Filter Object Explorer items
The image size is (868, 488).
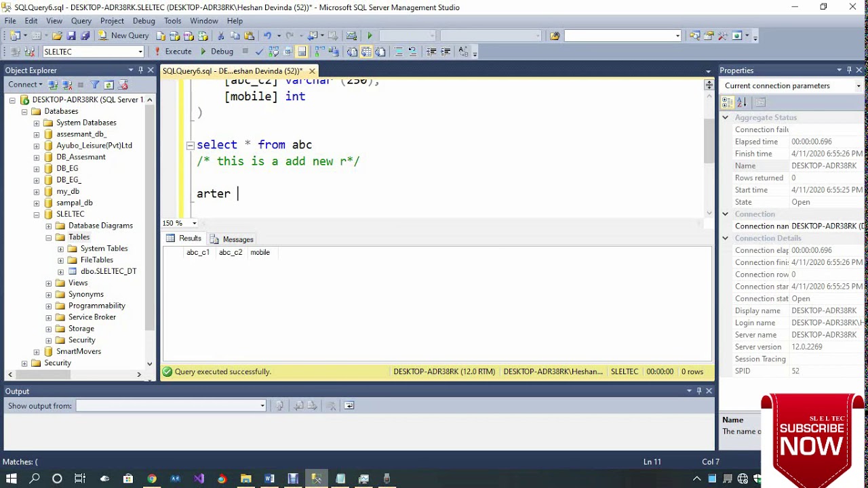95,85
